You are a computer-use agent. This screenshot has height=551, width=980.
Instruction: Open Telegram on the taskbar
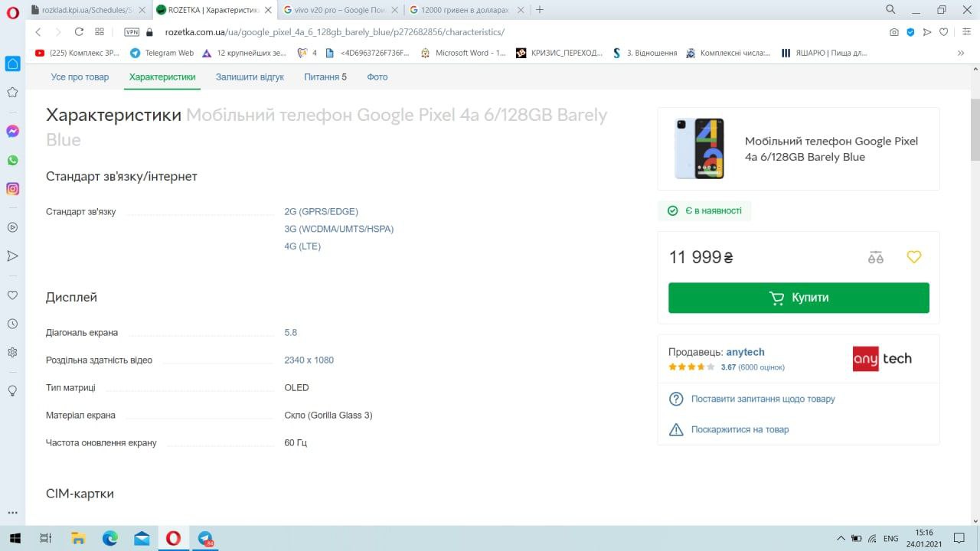tap(206, 538)
